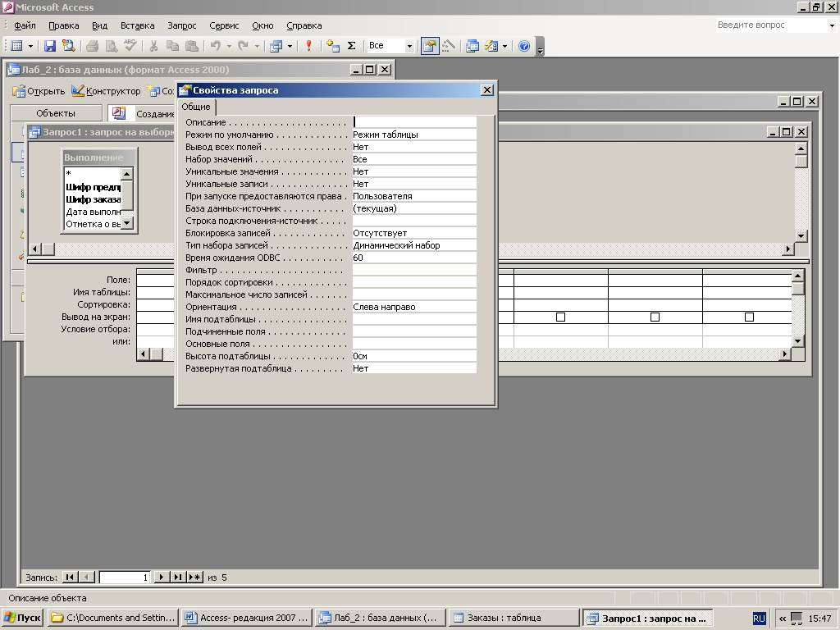Click the 'Набор значений' value Все
The height and width of the screenshot is (630, 840).
click(414, 159)
